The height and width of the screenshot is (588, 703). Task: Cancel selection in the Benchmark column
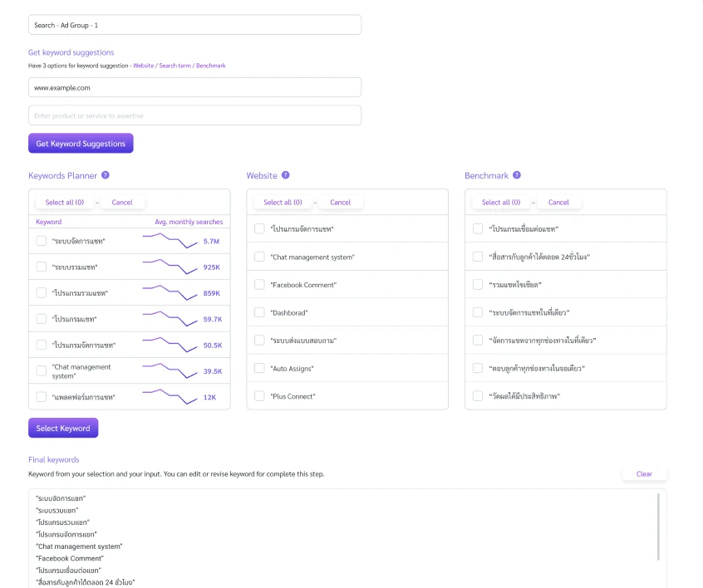click(x=558, y=202)
